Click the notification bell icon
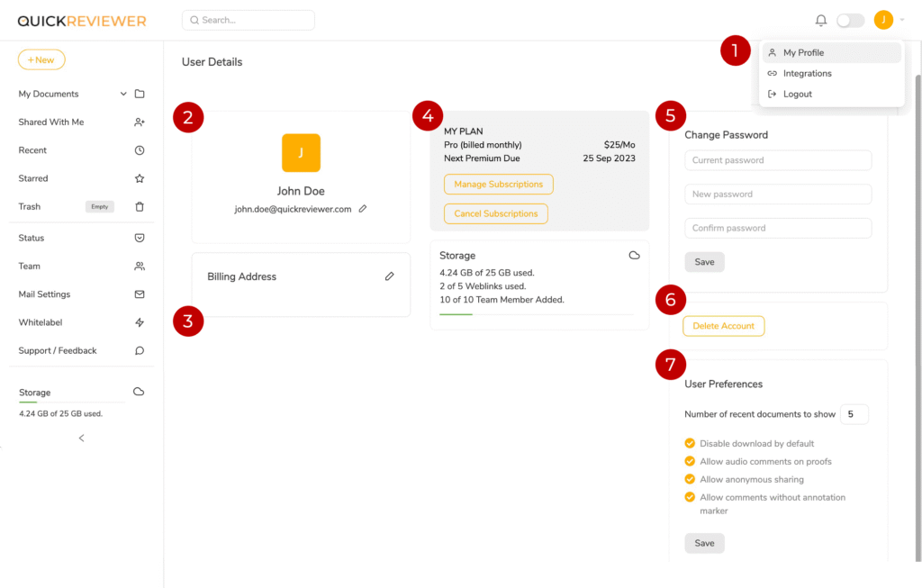 [820, 20]
